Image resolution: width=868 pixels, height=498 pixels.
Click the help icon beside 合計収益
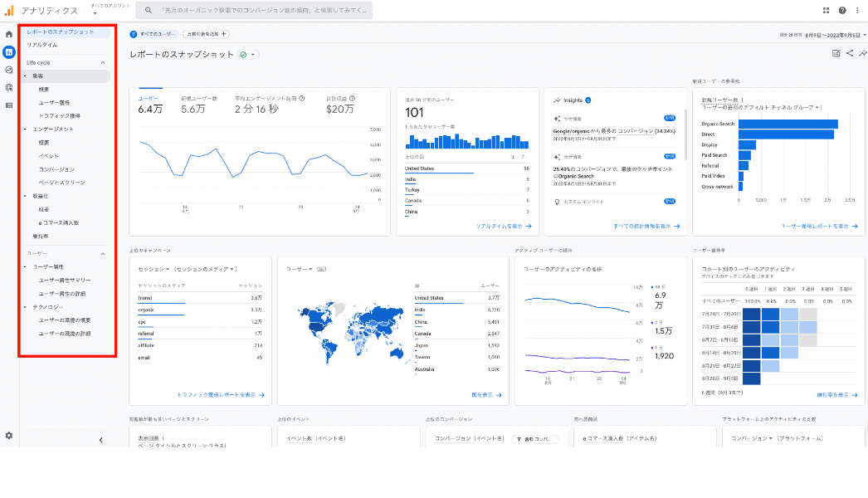click(352, 98)
